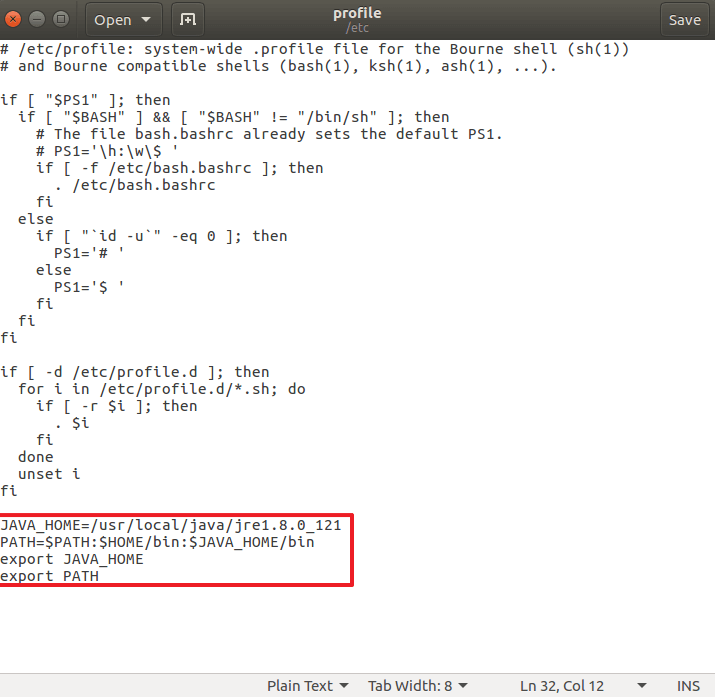
Task: Open the Plain Text language selector
Action: click(307, 685)
